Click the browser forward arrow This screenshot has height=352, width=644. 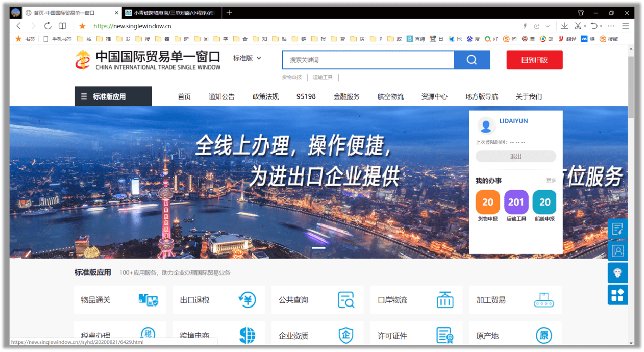[33, 26]
